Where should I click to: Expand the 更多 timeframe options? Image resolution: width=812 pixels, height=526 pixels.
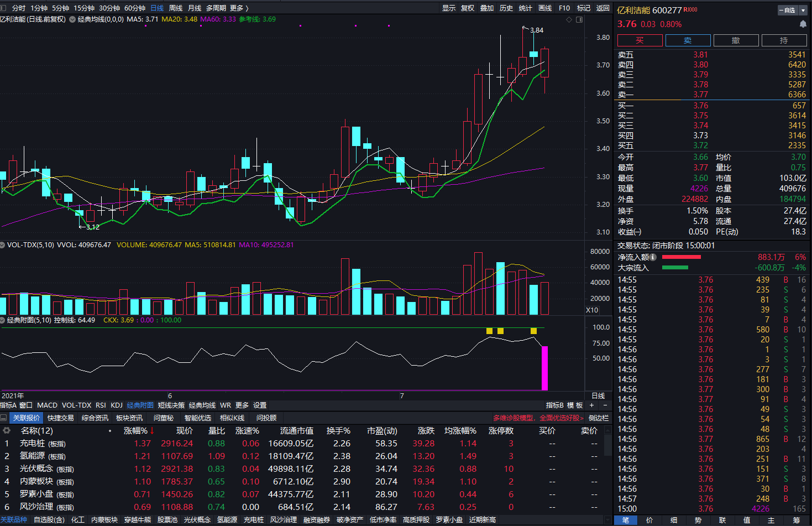(239, 8)
